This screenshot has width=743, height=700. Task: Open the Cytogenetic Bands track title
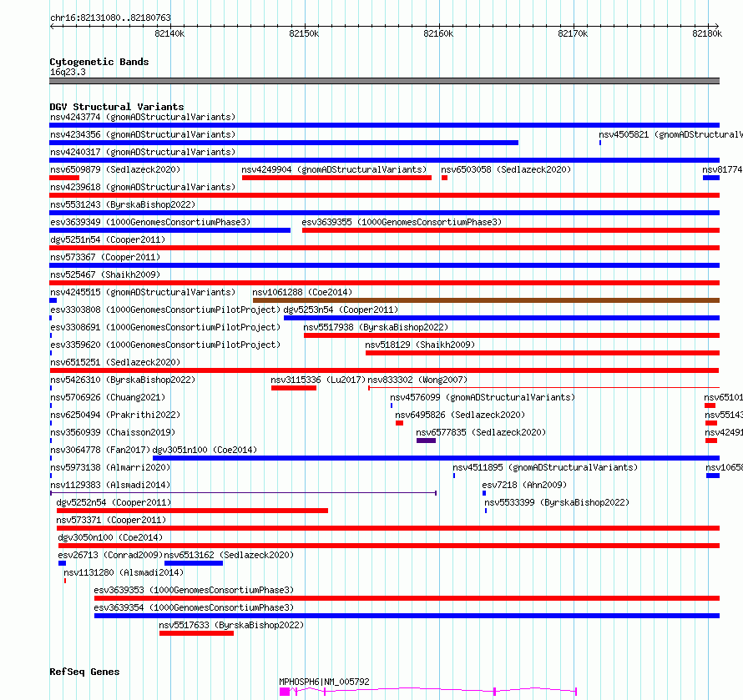click(99, 62)
